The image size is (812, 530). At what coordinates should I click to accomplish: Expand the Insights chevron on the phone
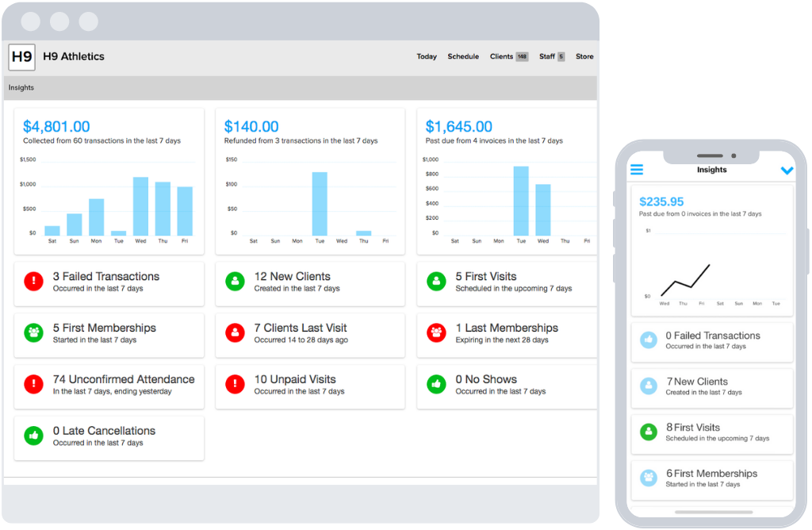coord(787,171)
